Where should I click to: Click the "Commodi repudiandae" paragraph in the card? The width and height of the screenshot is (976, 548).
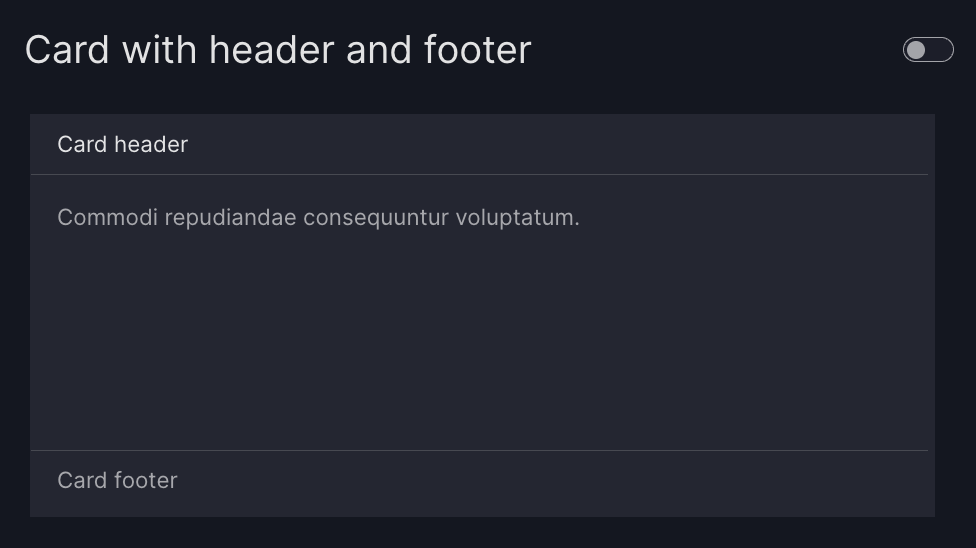tap(318, 218)
